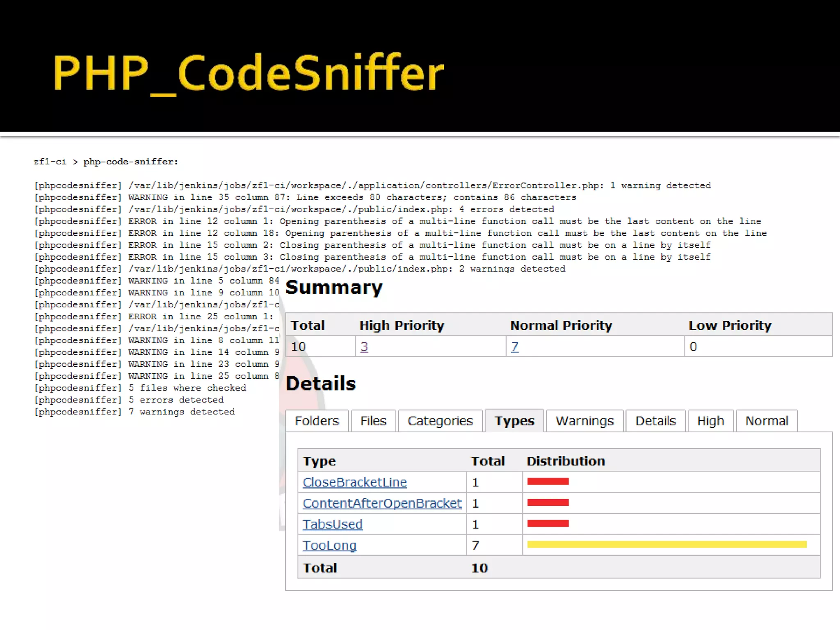840x630 pixels.
Task: Click the Summary heading
Action: (334, 287)
